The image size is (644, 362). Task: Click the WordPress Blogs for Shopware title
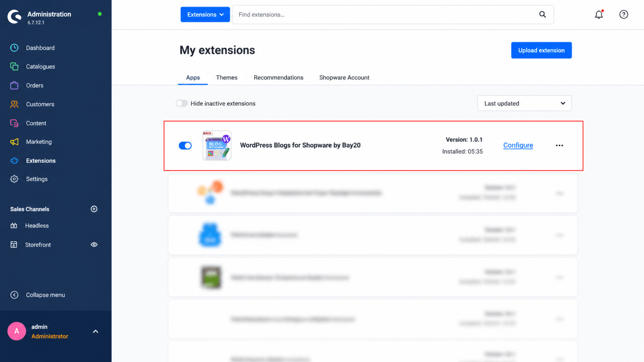300,145
